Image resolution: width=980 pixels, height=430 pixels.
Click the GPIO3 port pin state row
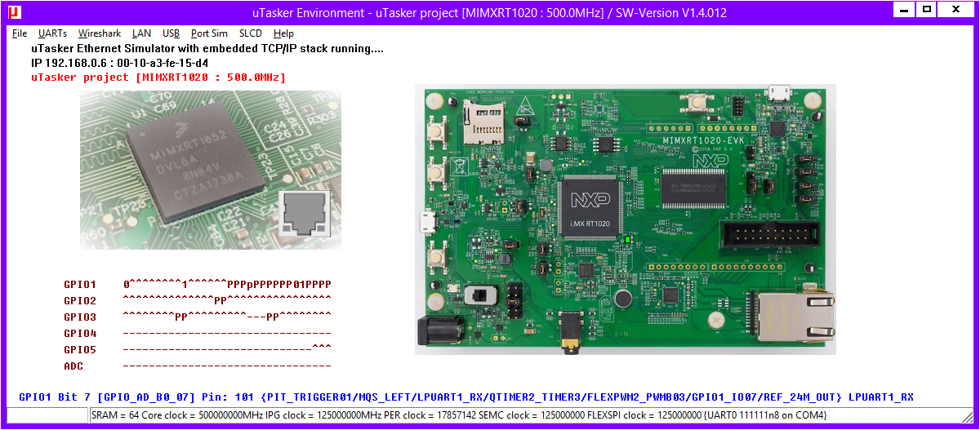227,317
